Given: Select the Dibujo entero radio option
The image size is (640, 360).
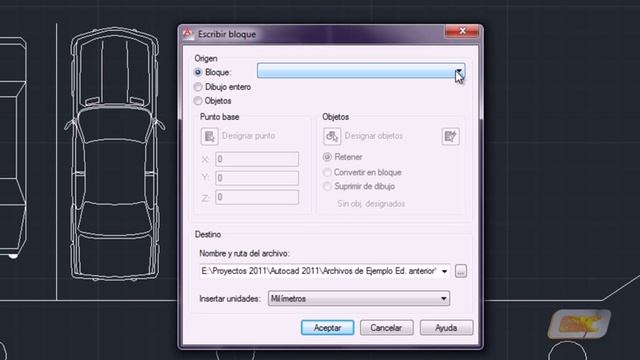Looking at the screenshot, I should [x=198, y=87].
